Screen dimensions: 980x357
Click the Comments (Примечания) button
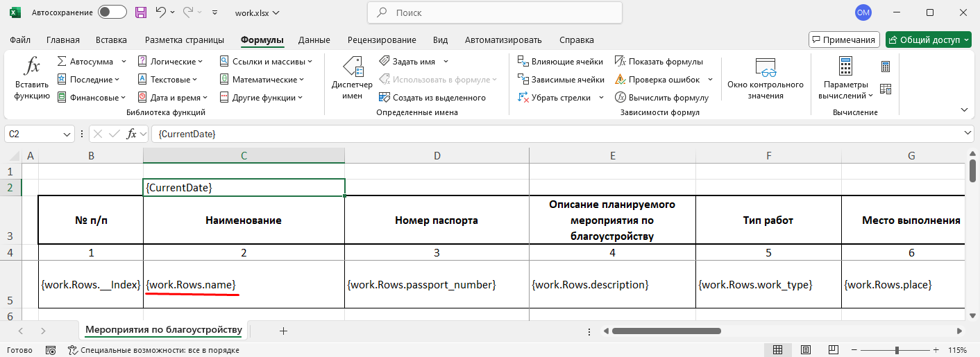coord(844,40)
